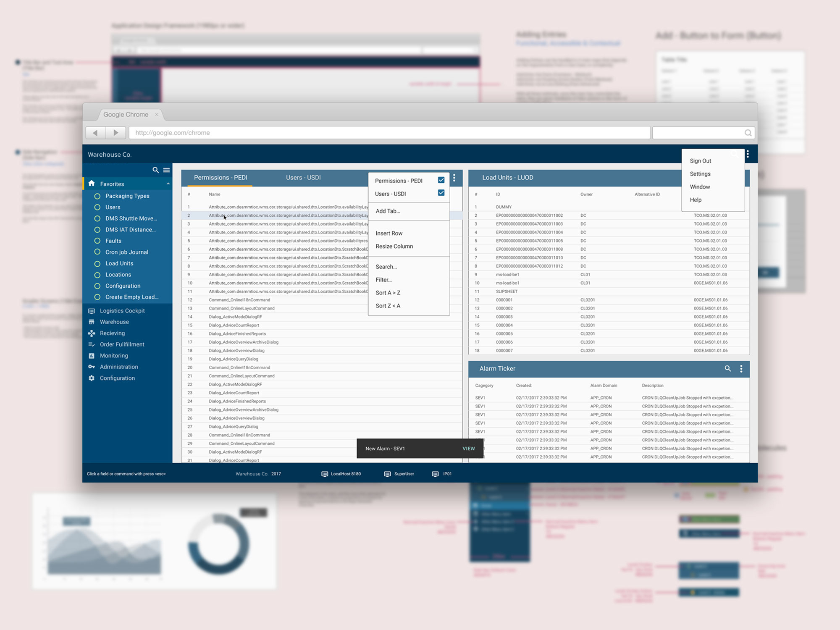Click the Configuration gear icon in sidebar
Screen dimensions: 840x630
92,378
